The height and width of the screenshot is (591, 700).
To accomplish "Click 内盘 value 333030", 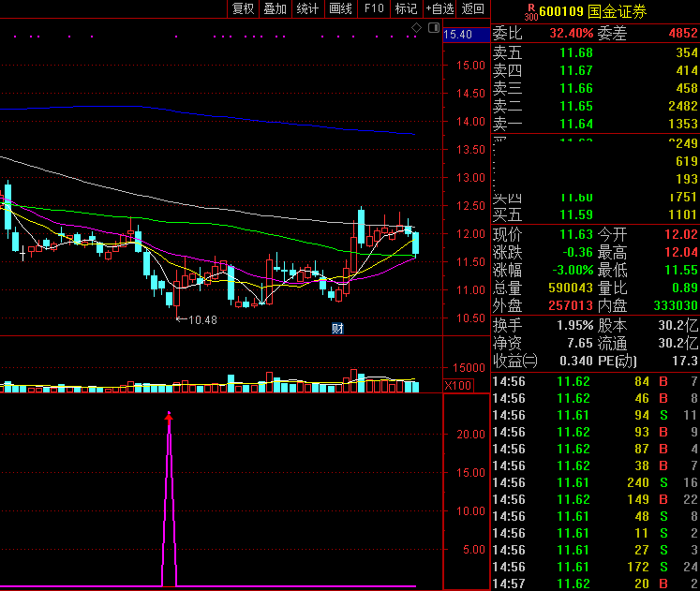I will point(676,306).
